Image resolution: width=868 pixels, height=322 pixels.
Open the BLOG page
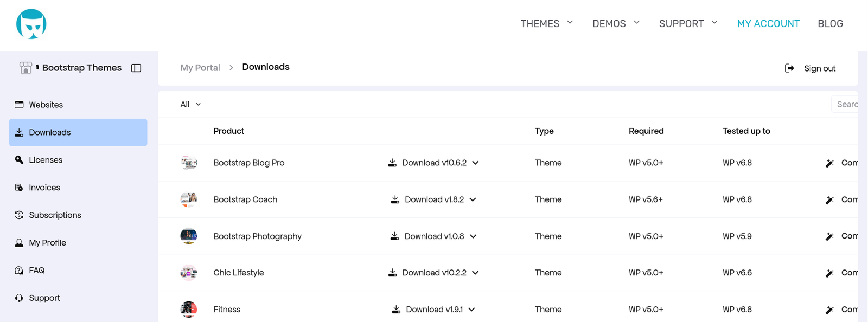(830, 24)
